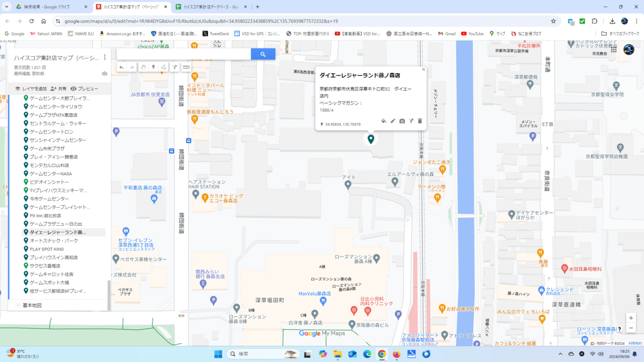
Task: Select the ハイスコア集計店マップ tab
Action: [131, 7]
